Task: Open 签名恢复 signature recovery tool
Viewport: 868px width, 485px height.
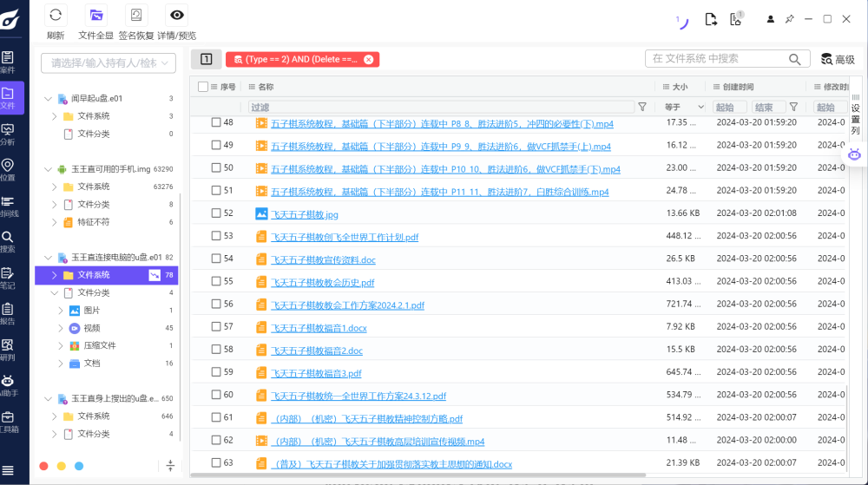Action: [136, 15]
